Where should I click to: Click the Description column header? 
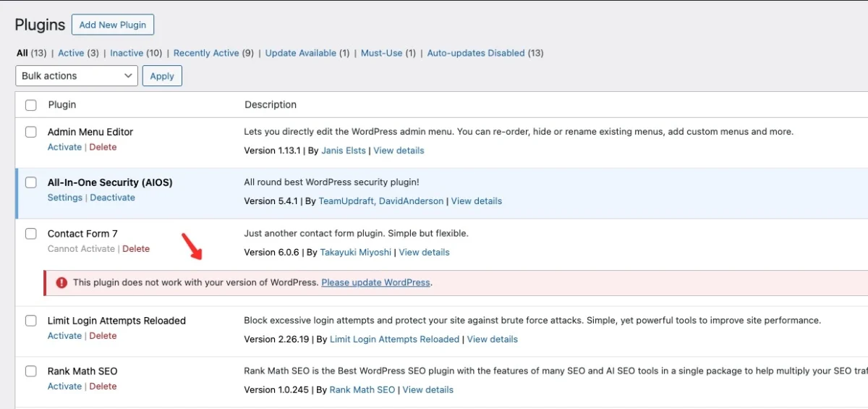(x=271, y=105)
